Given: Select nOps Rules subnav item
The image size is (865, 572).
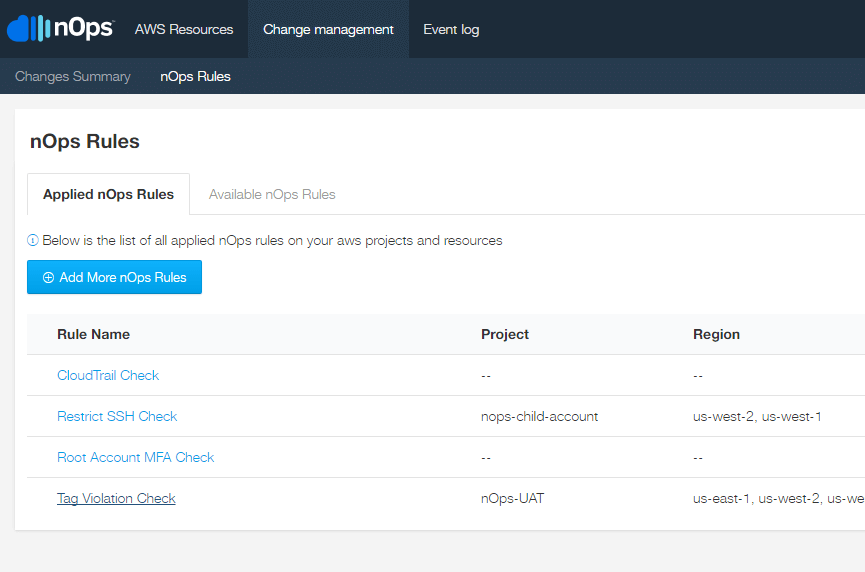Looking at the screenshot, I should (x=195, y=76).
